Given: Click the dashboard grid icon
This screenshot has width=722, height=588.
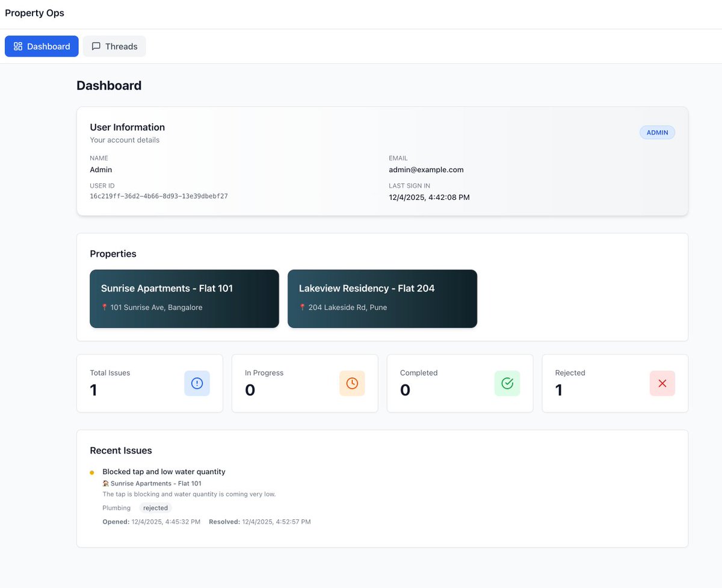Looking at the screenshot, I should pyautogui.click(x=17, y=46).
